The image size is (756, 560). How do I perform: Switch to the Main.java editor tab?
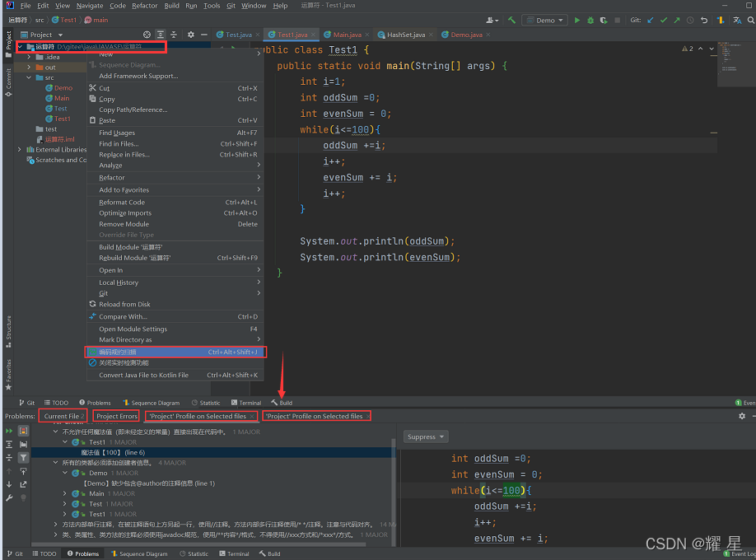[x=347, y=35]
